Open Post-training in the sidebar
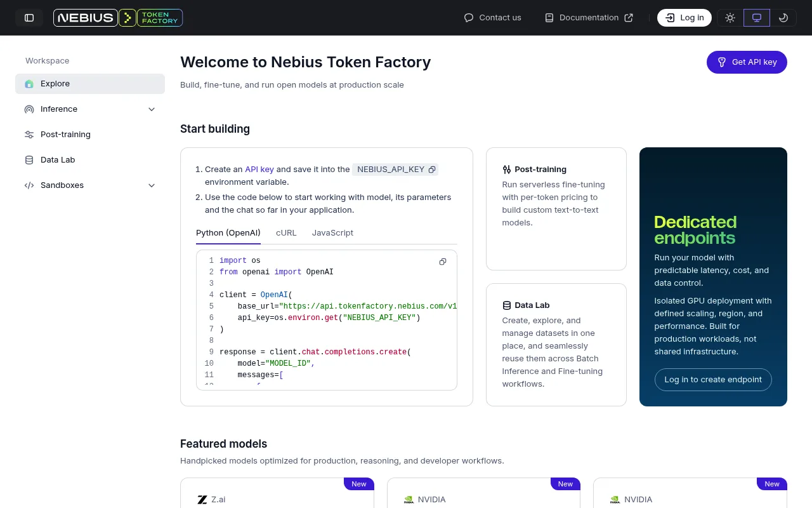The image size is (812, 508). (90, 135)
